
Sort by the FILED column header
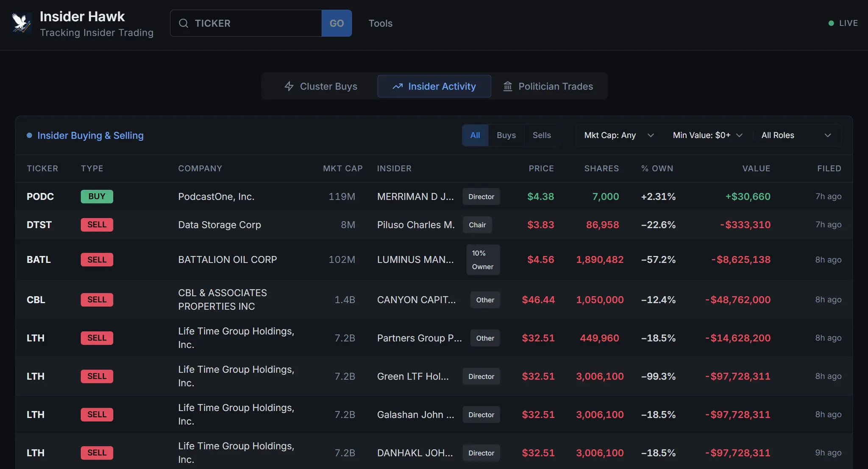tap(829, 168)
